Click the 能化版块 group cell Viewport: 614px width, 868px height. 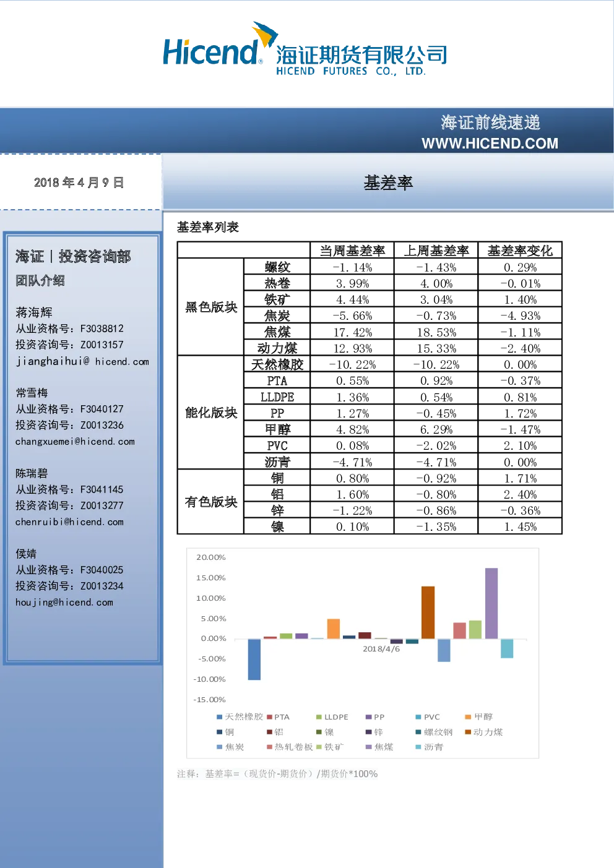211,413
